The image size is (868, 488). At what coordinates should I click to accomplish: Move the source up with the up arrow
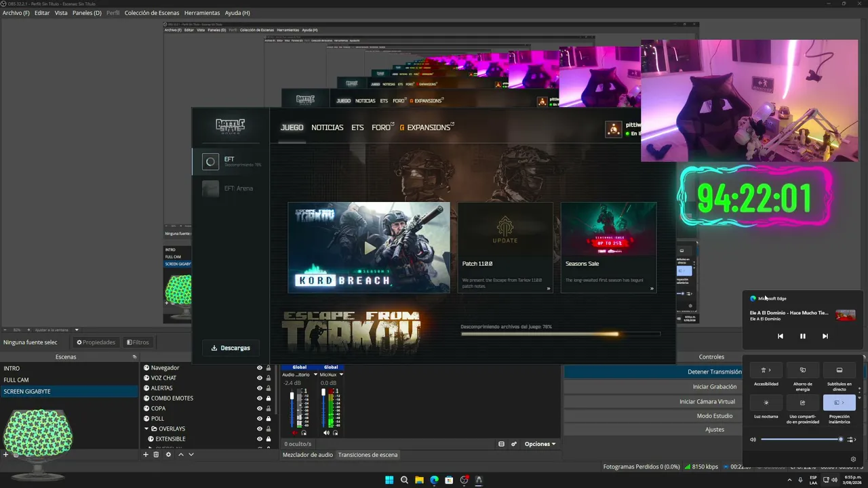coord(180,455)
